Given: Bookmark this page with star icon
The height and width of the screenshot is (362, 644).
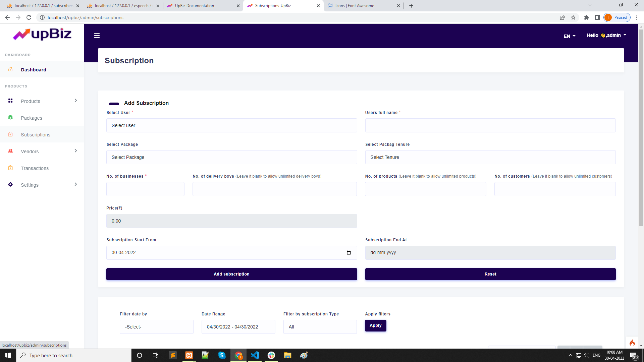Looking at the screenshot, I should point(573,17).
